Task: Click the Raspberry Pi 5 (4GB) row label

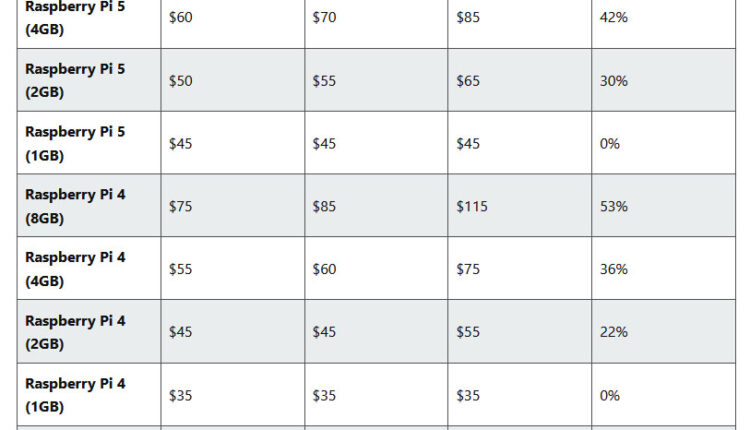Action: click(75, 18)
